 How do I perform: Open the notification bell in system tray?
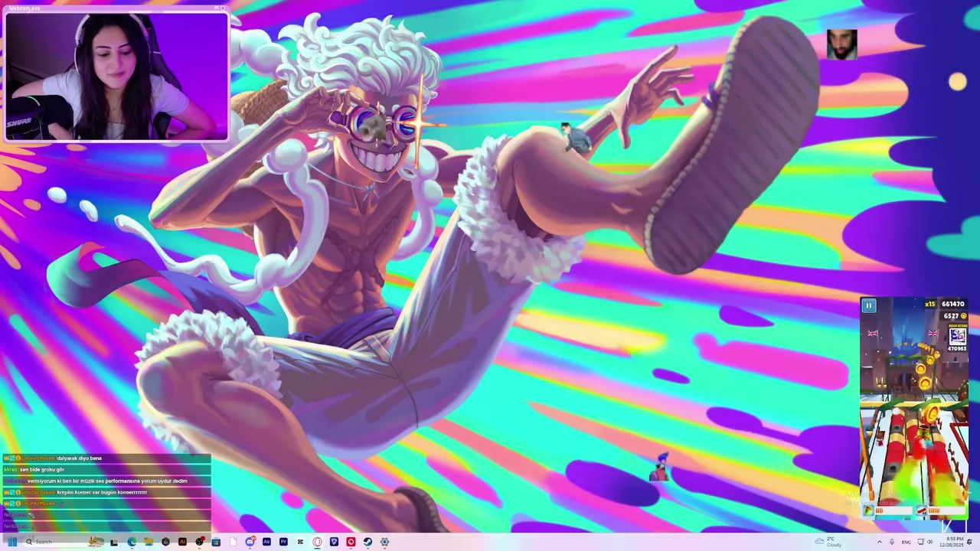[969, 542]
